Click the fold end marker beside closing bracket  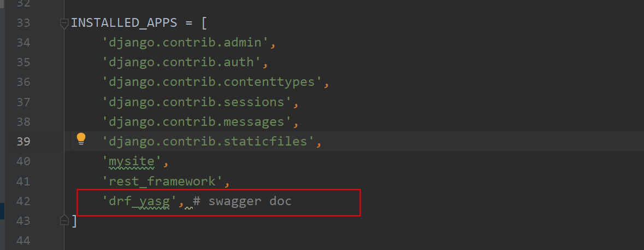(64, 220)
